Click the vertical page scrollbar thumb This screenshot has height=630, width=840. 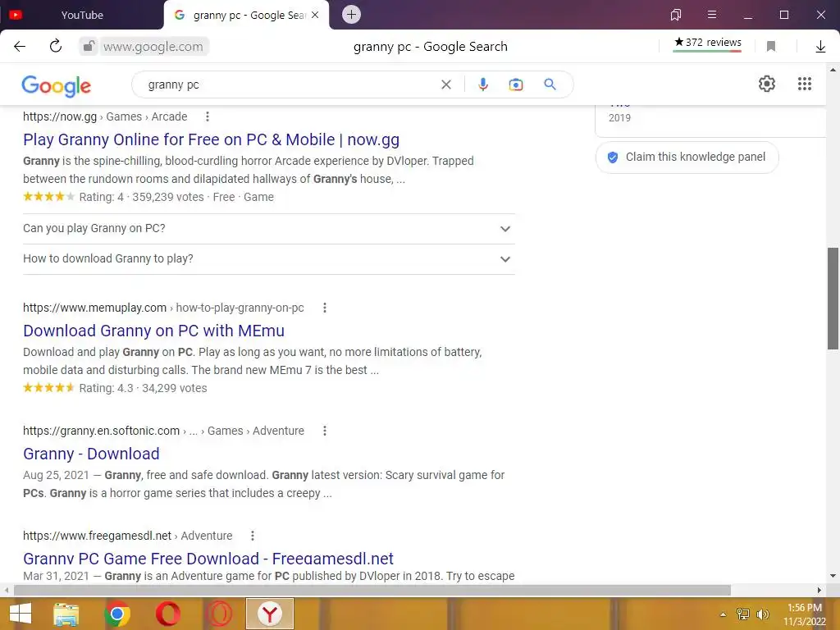pyautogui.click(x=833, y=299)
